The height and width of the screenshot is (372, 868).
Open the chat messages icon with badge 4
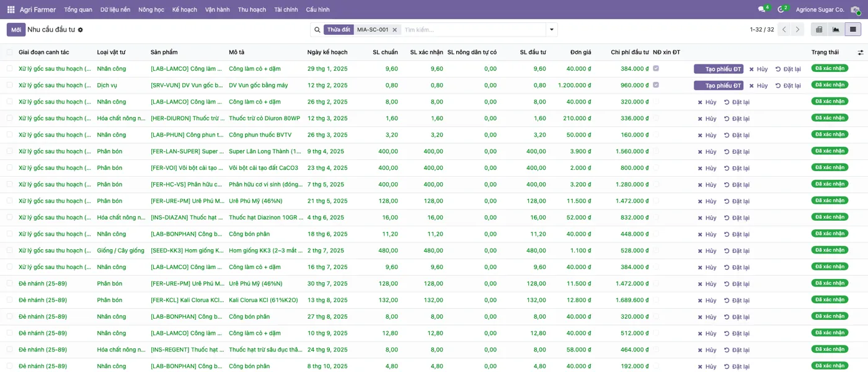tap(762, 9)
